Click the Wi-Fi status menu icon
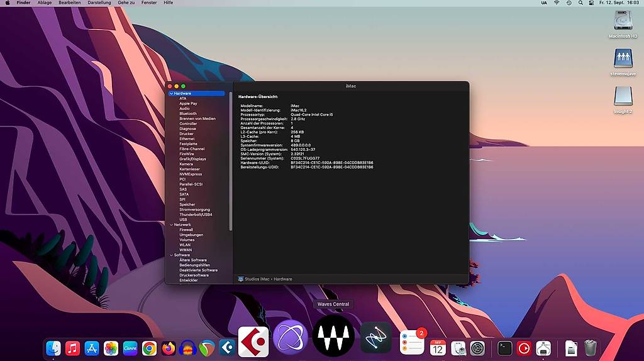 557,3
